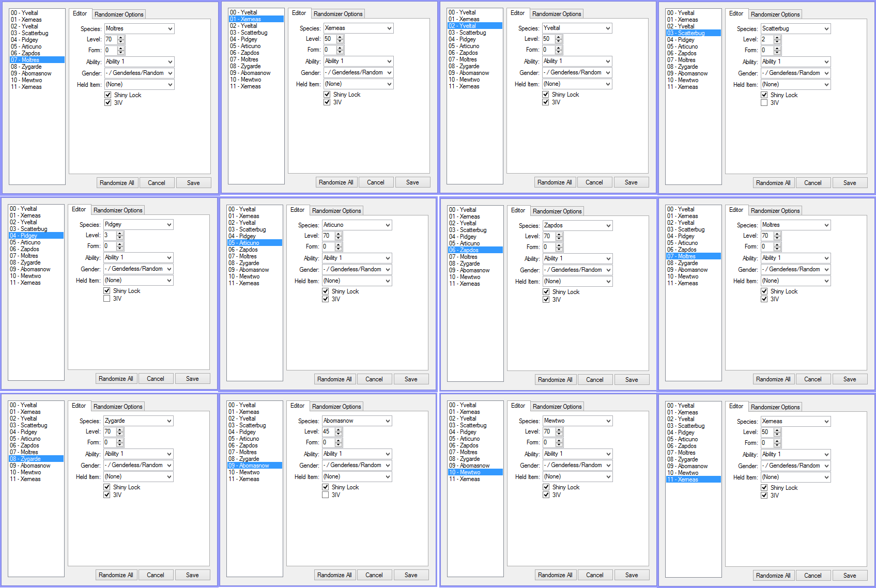Increment the Level stepper in Pidgey editor
Image resolution: width=876 pixels, height=588 pixels.
tap(119, 233)
